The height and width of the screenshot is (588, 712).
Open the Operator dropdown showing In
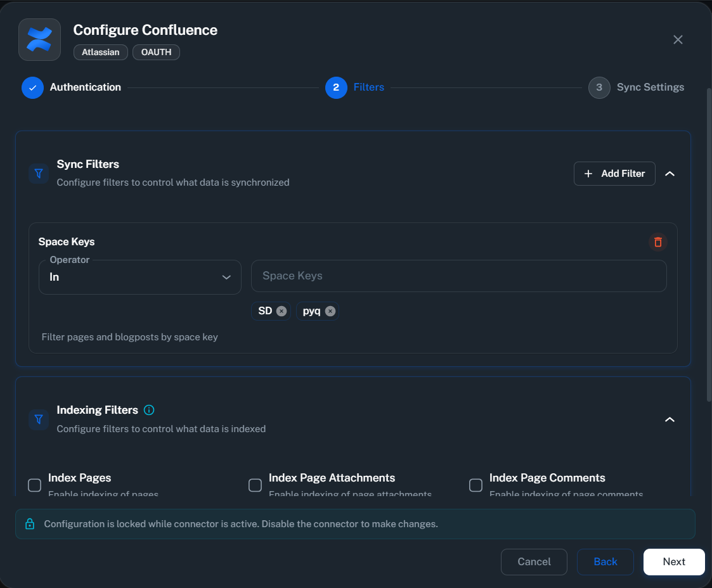(x=139, y=277)
